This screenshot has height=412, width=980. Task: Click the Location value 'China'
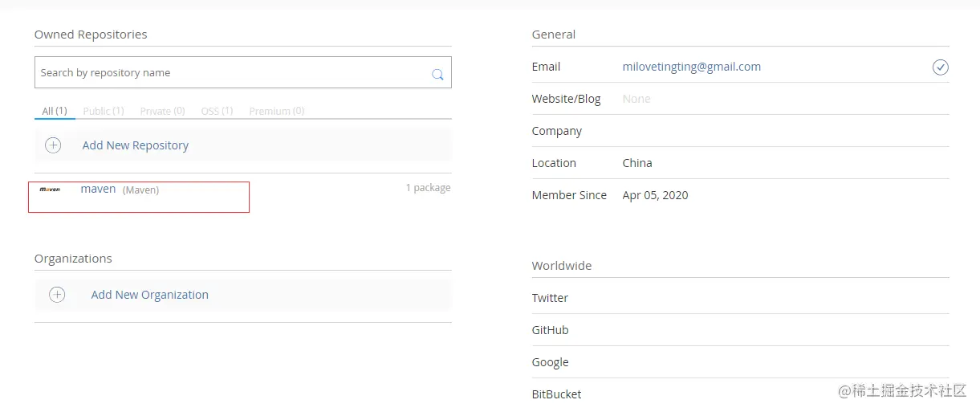click(x=637, y=163)
